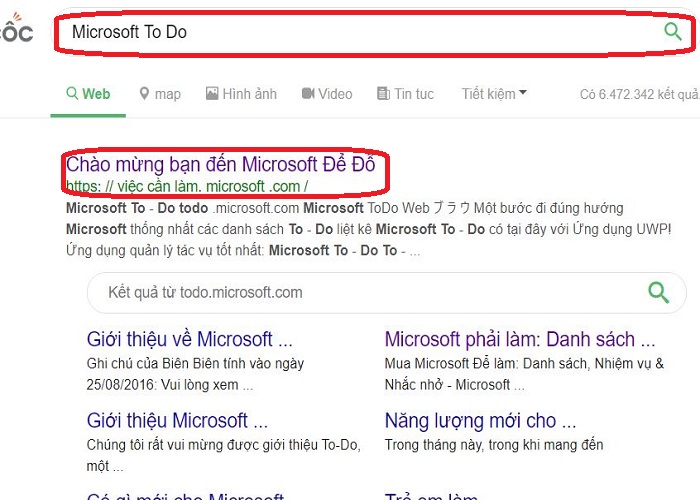
Task: Open the Giới thiệu Microsoft ... sublink
Action: coord(177,421)
